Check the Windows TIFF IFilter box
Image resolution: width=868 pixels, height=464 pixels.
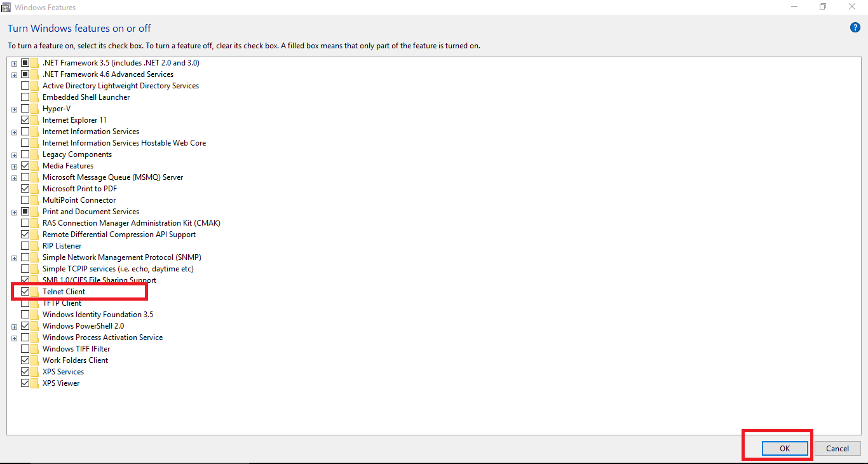[25, 349]
